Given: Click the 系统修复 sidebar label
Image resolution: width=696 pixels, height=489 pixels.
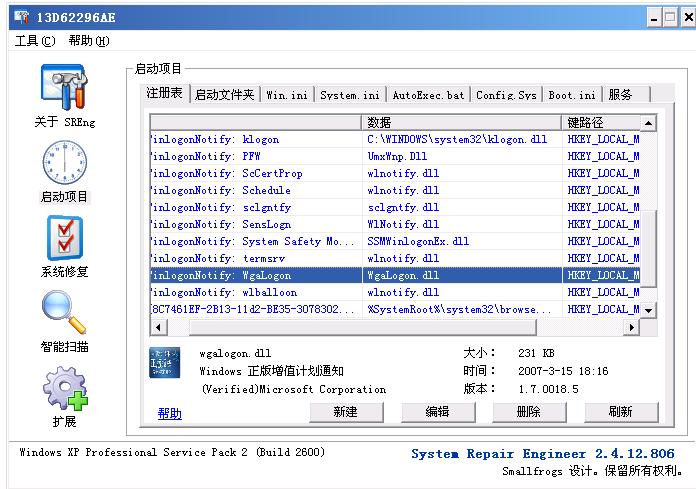Looking at the screenshot, I should [64, 272].
